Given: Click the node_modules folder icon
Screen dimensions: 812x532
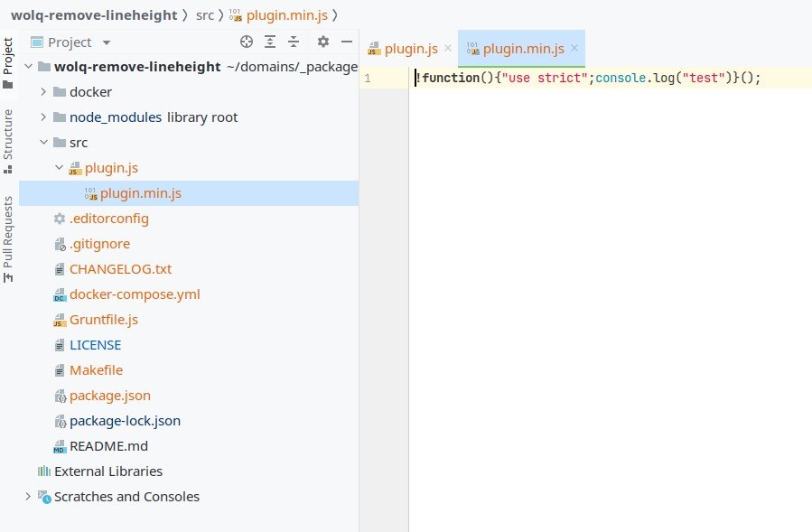Looking at the screenshot, I should click(60, 117).
